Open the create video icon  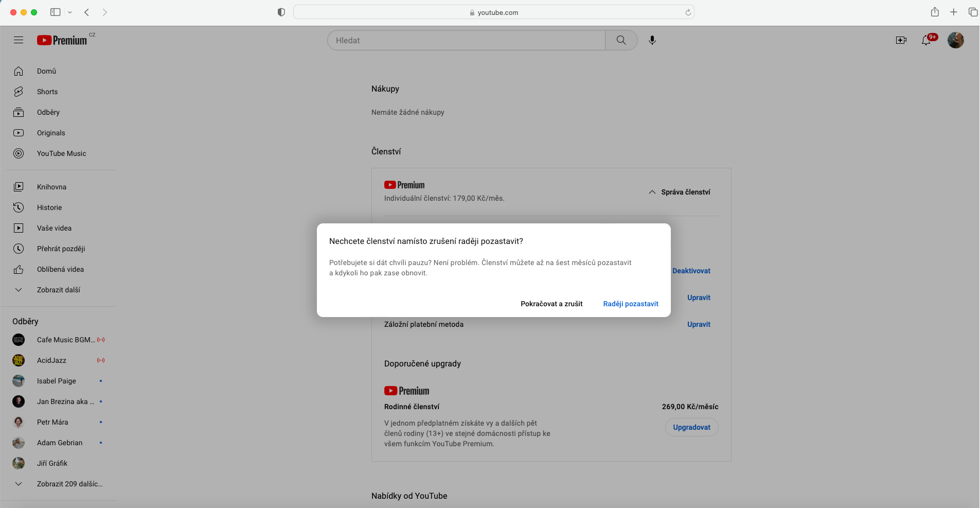tap(901, 40)
